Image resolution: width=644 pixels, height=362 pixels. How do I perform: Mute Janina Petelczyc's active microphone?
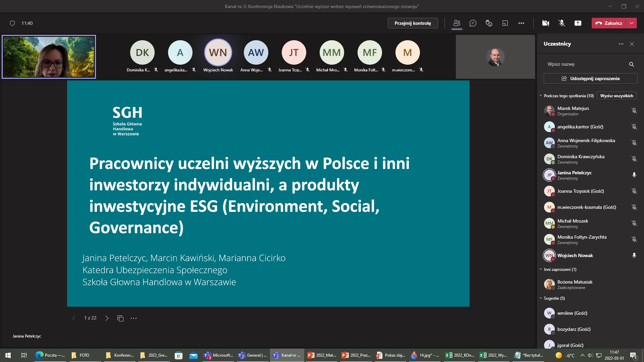coord(634,175)
